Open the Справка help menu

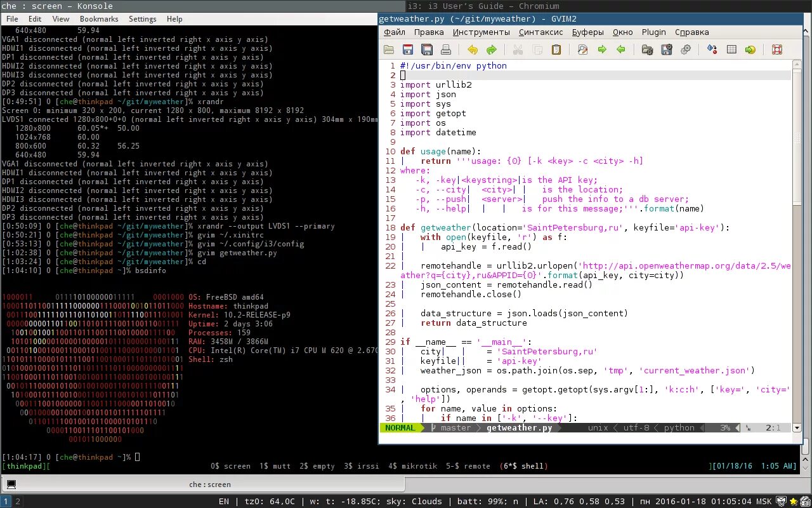pyautogui.click(x=692, y=32)
